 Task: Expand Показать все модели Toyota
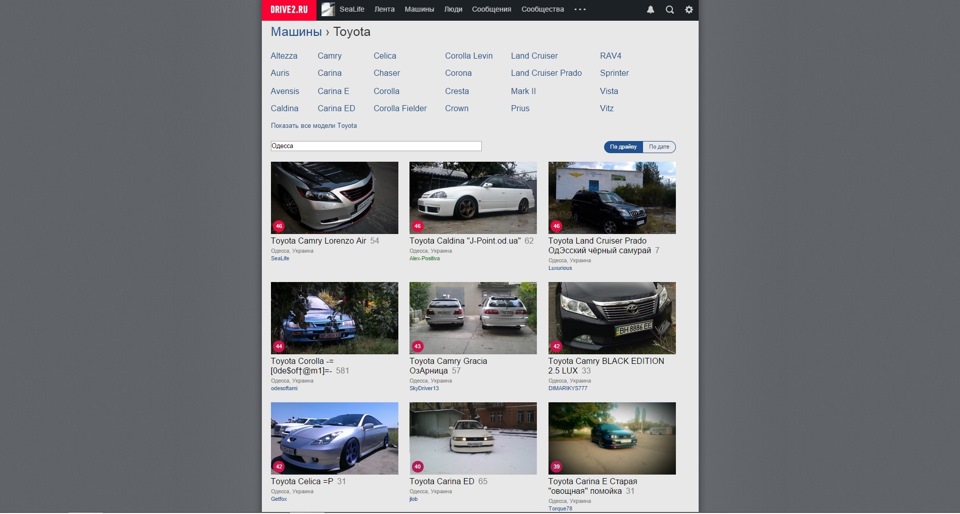314,125
